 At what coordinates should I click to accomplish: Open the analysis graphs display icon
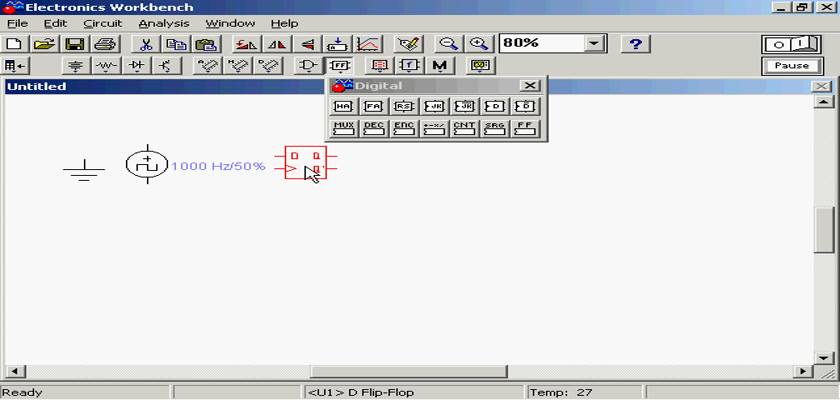click(369, 44)
